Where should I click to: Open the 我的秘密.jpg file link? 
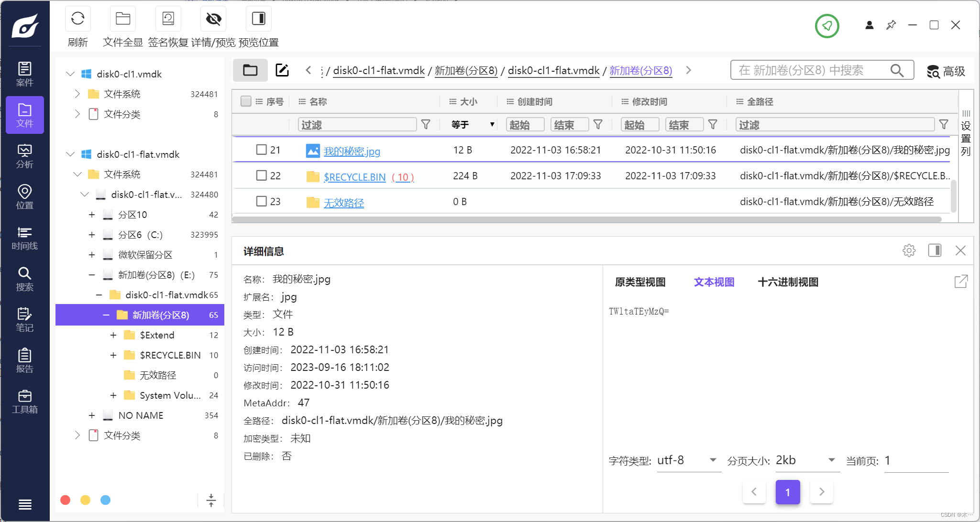point(352,151)
